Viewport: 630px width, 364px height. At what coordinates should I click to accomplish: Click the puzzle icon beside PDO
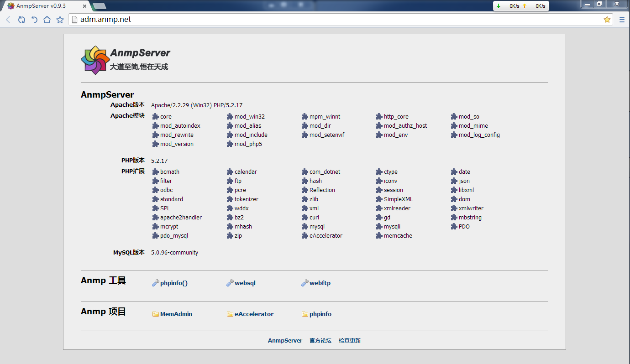454,227
